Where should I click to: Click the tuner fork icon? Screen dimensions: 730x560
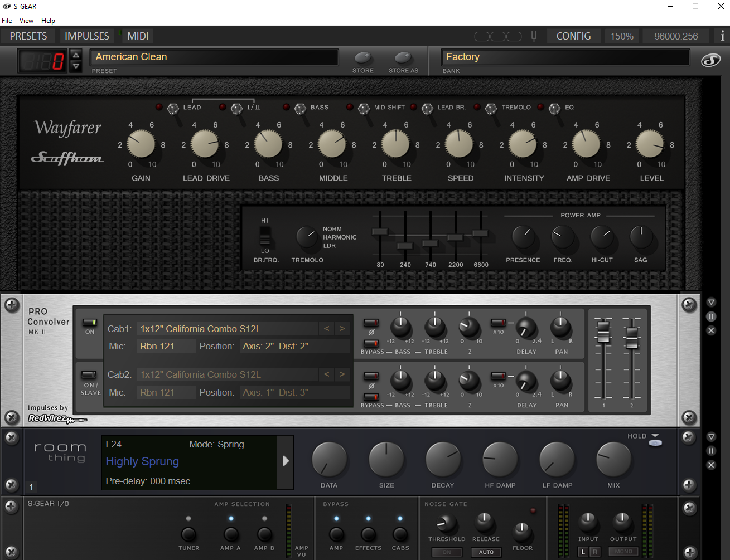coord(534,37)
